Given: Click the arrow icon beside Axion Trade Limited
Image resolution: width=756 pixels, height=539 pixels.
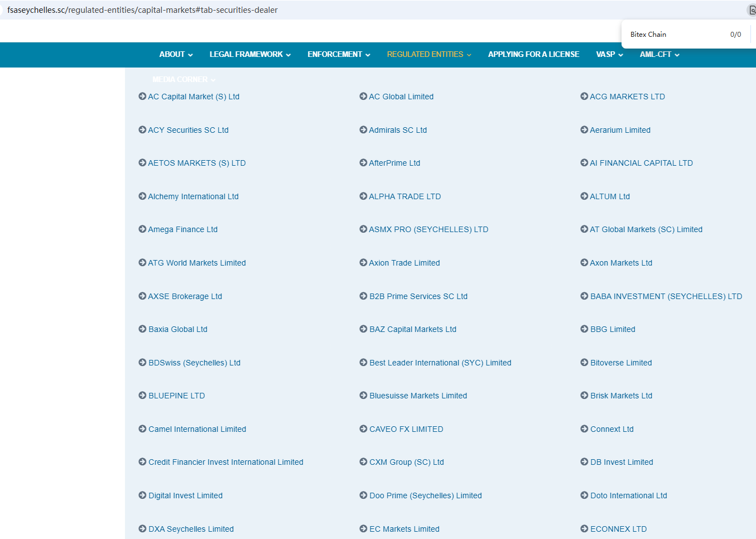Looking at the screenshot, I should coord(363,263).
